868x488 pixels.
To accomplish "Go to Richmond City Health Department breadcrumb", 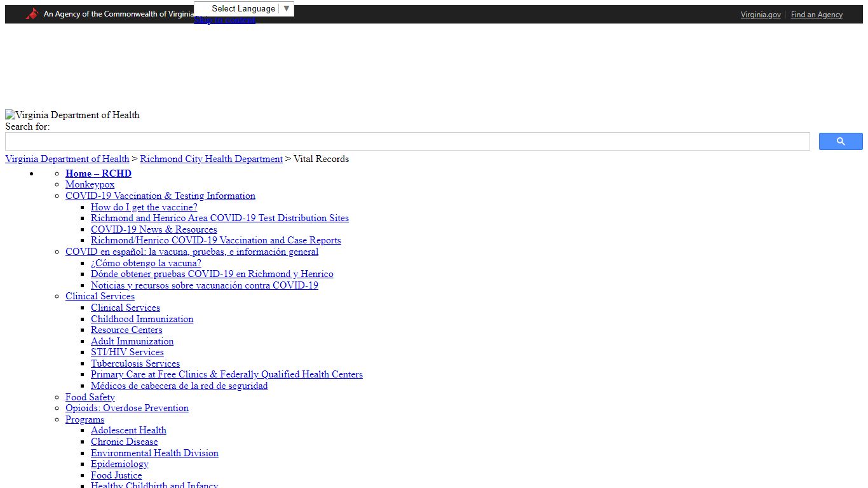I will coord(212,159).
